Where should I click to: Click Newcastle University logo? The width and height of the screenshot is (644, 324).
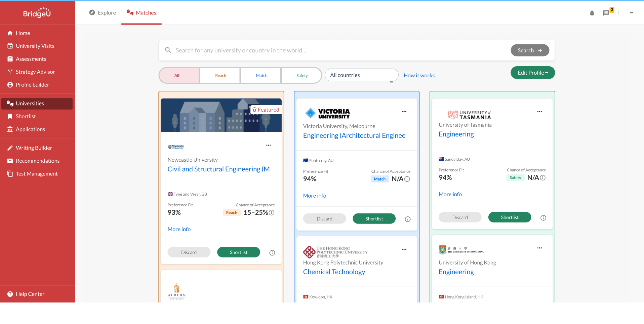[x=176, y=147]
